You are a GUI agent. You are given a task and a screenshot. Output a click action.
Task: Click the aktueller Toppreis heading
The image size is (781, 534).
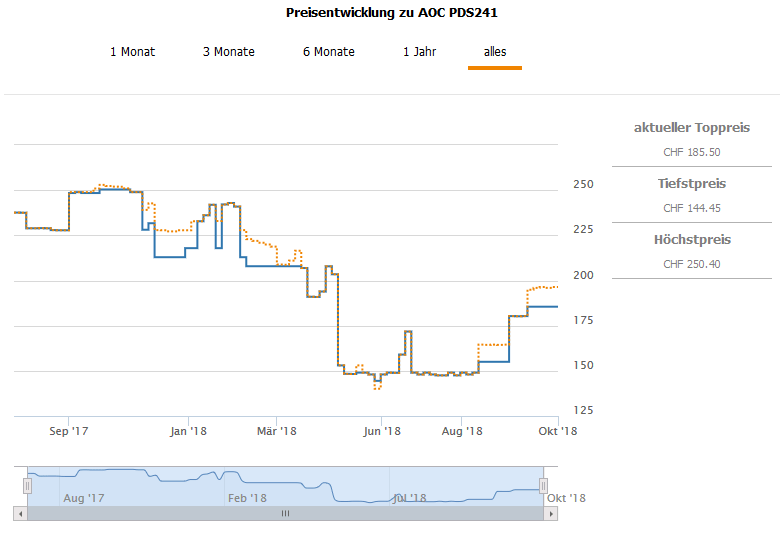click(x=692, y=128)
